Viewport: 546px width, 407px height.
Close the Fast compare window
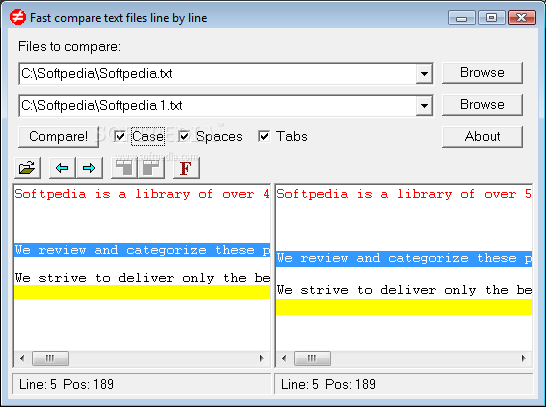[x=522, y=18]
